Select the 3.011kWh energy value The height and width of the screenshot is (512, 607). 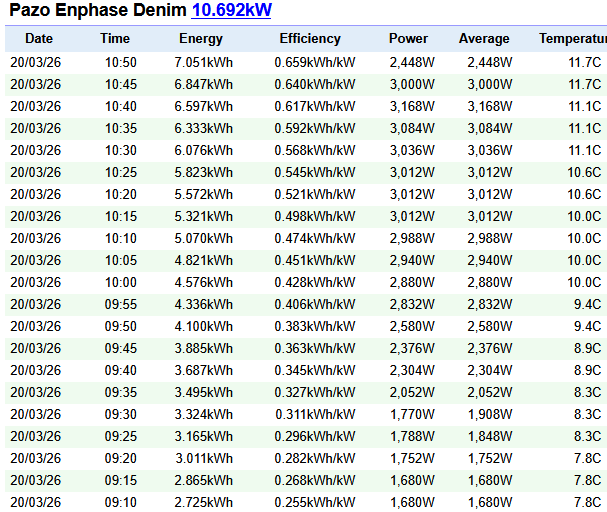(x=204, y=459)
